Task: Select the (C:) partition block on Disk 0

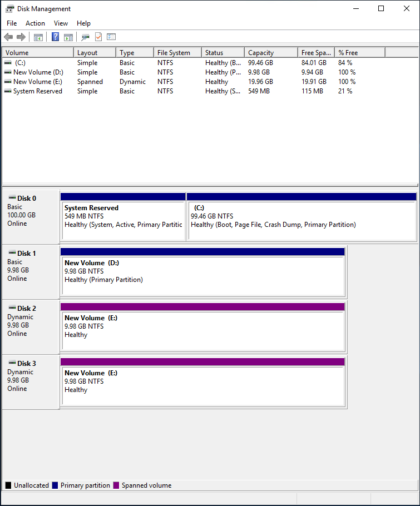Action: coord(302,217)
